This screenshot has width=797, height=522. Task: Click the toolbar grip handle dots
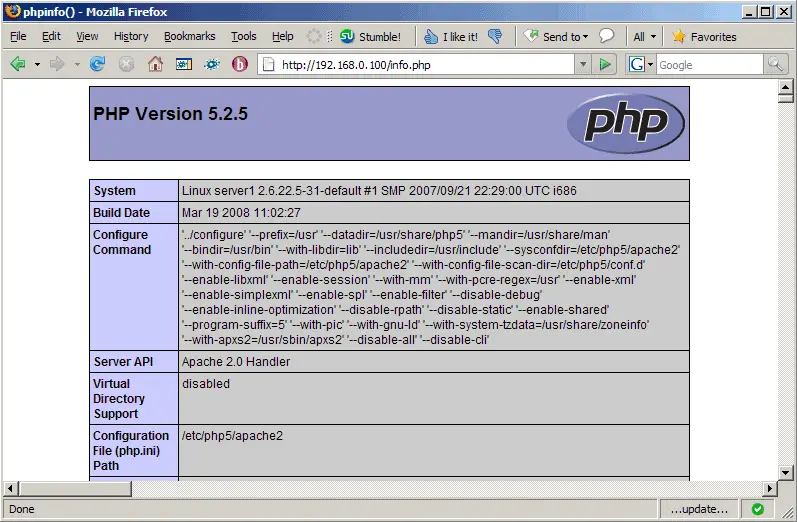(330, 36)
